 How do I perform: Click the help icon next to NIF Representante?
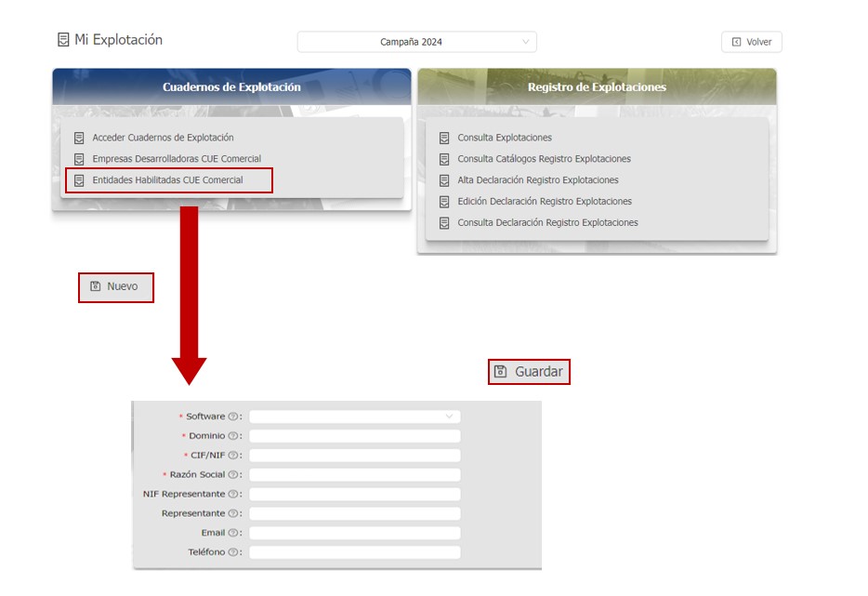[233, 495]
